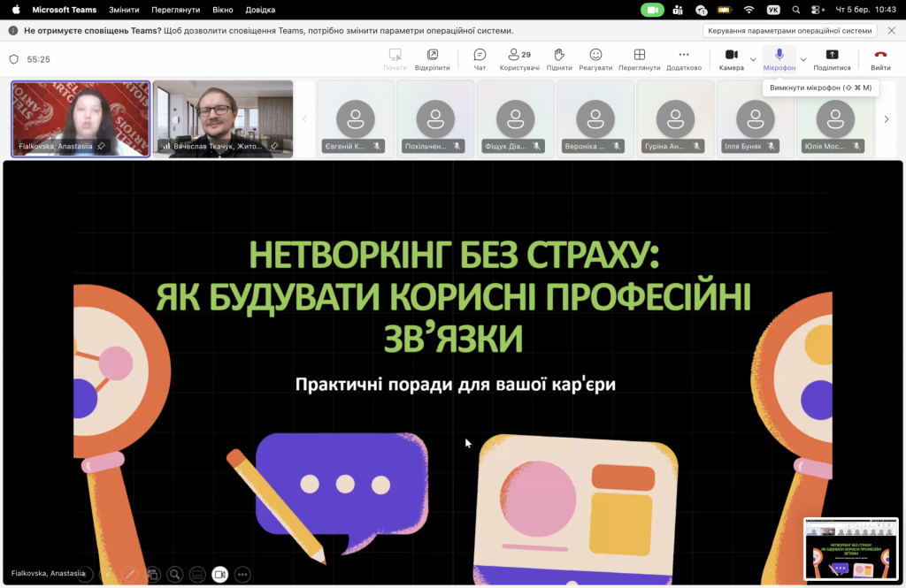Open the meeting Chat panel

tap(479, 57)
